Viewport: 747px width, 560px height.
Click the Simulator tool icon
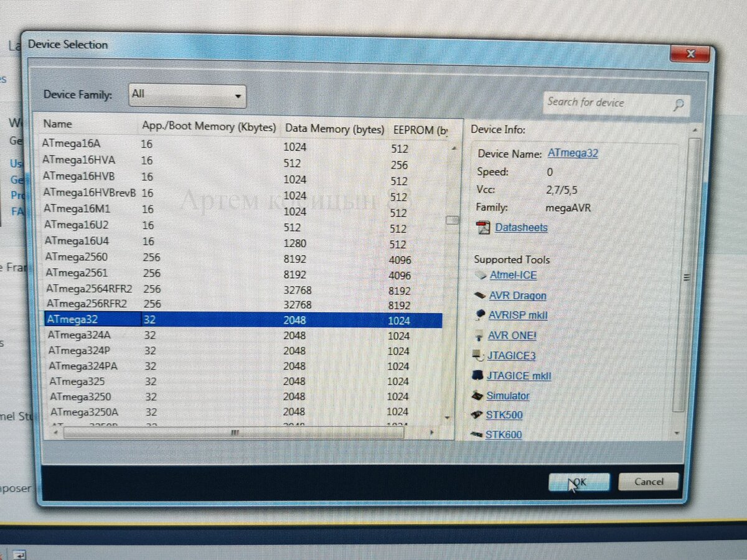(477, 396)
